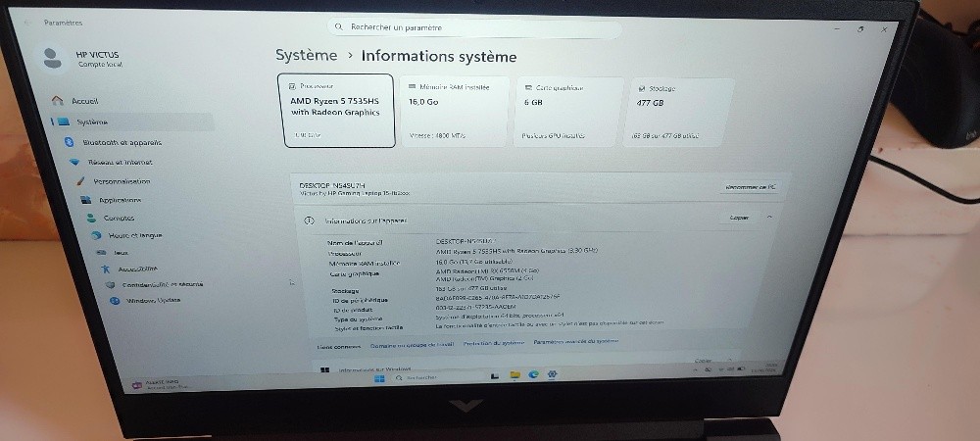980x441 pixels.
Task: Open Domaine ou groupe de travail link
Action: click(412, 345)
